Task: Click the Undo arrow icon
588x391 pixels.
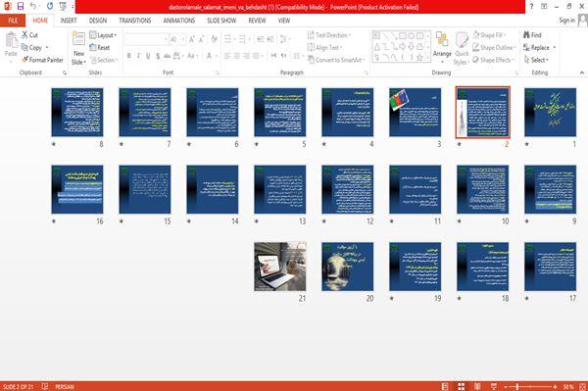Action: click(33, 6)
